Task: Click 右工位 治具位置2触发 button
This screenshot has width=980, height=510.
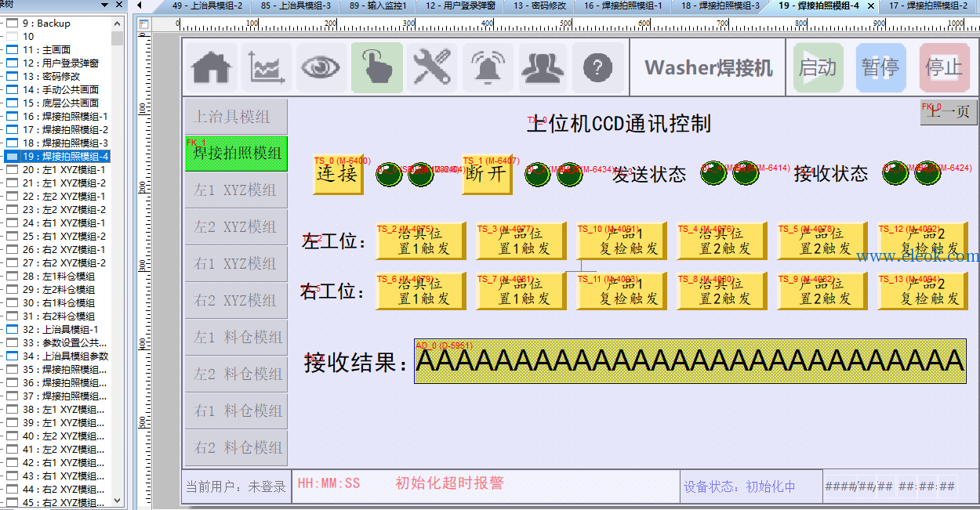Action: coord(722,291)
